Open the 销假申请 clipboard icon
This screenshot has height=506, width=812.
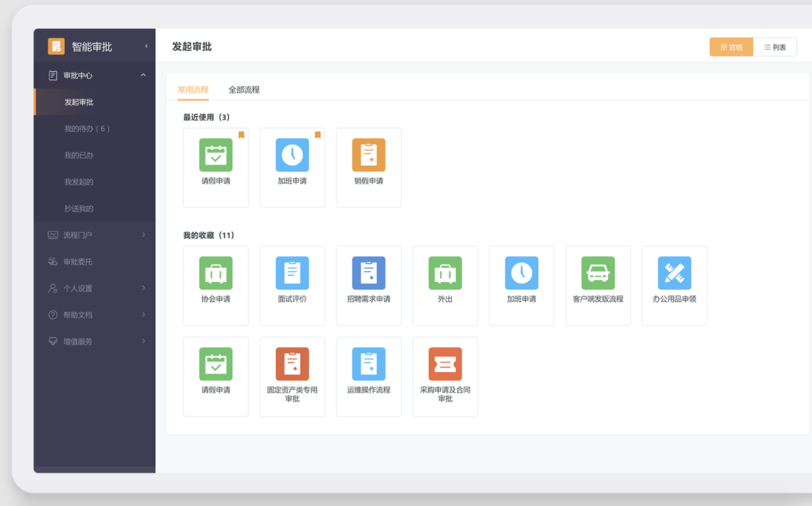tap(368, 154)
